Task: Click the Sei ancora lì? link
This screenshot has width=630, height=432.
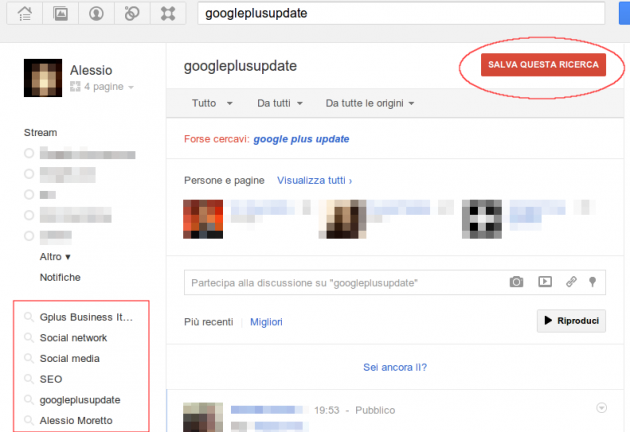Action: (395, 367)
